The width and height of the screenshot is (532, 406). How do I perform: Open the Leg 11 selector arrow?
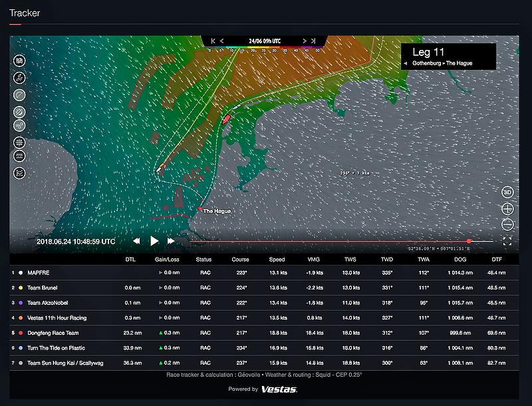coord(406,63)
